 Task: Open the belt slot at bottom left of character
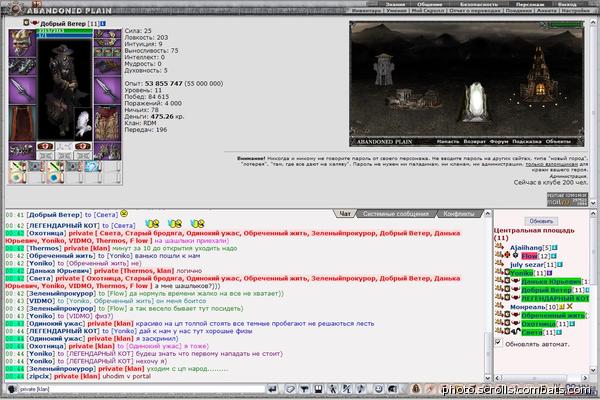(x=22, y=151)
